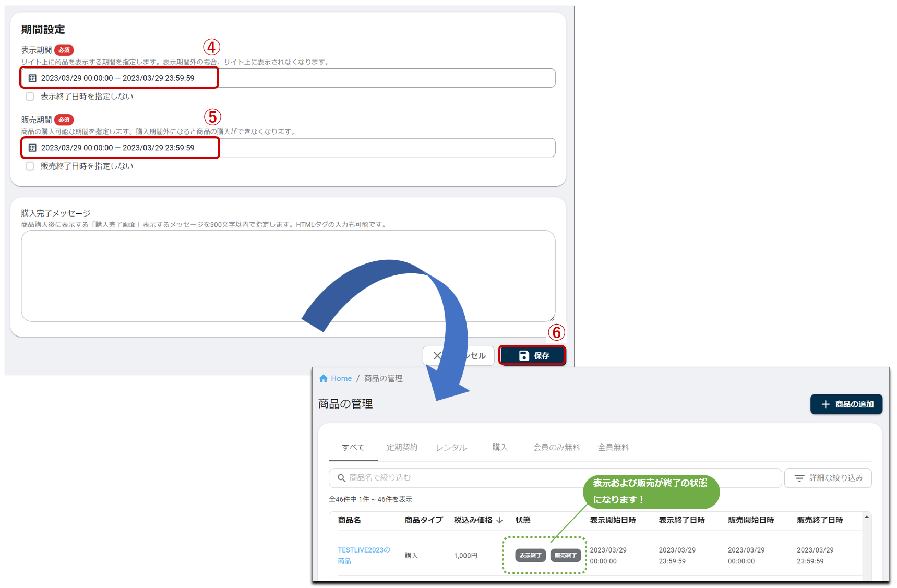This screenshot has width=897, height=588.
Task: Click into 購入完了メッセージ text area
Action: click(x=288, y=276)
